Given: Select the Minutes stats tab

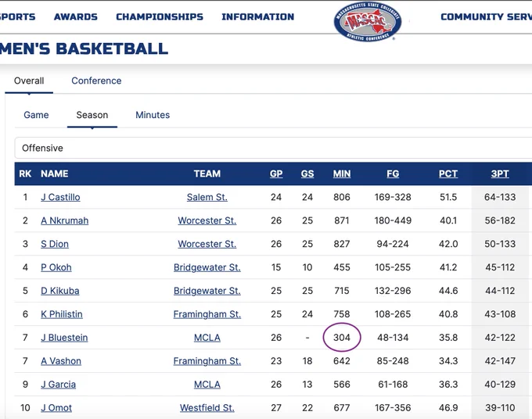Looking at the screenshot, I should click(x=153, y=115).
